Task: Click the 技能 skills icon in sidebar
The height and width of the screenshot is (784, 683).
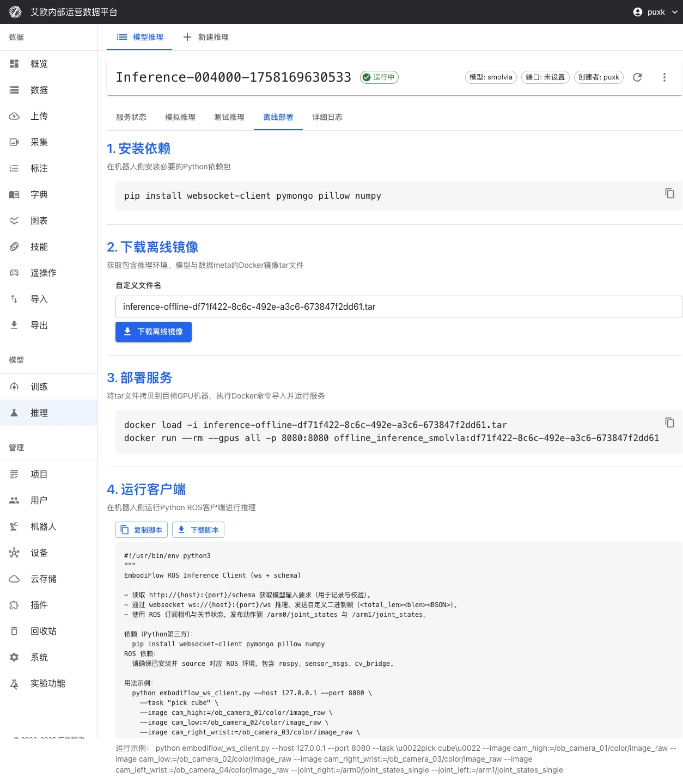Action: pyautogui.click(x=14, y=247)
